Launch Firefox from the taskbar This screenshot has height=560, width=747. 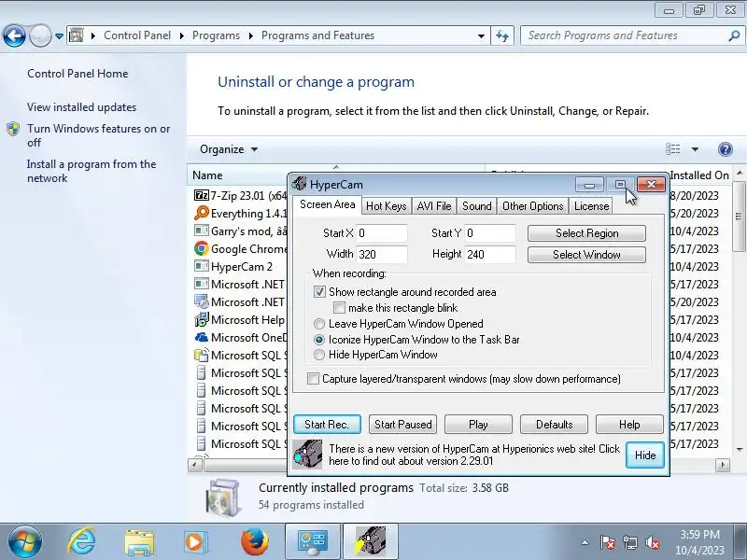click(x=254, y=542)
